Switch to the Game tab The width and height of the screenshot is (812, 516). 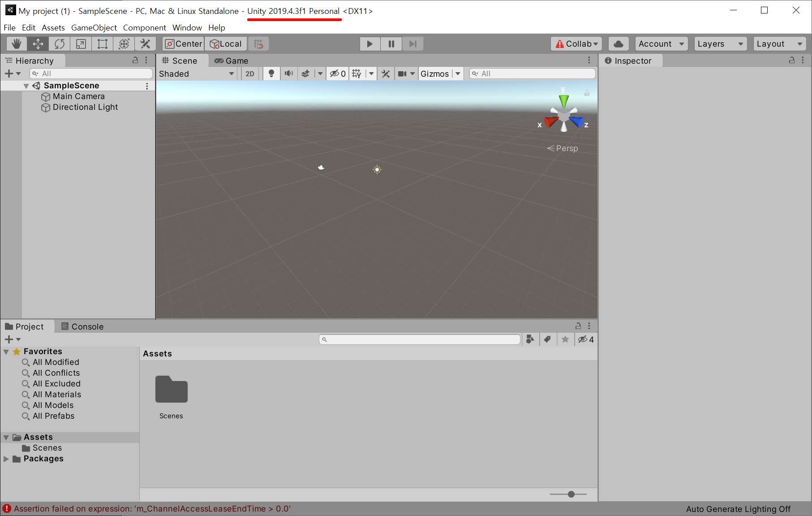click(x=231, y=61)
